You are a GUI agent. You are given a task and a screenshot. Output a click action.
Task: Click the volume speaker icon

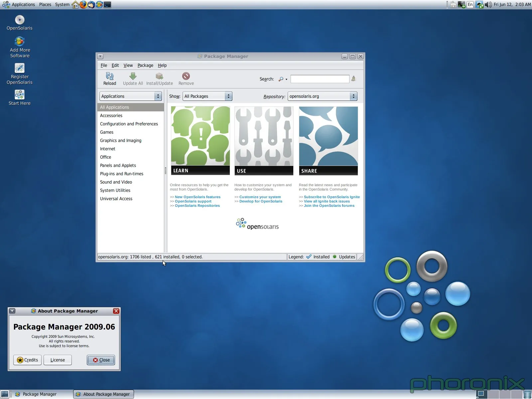pos(488,5)
